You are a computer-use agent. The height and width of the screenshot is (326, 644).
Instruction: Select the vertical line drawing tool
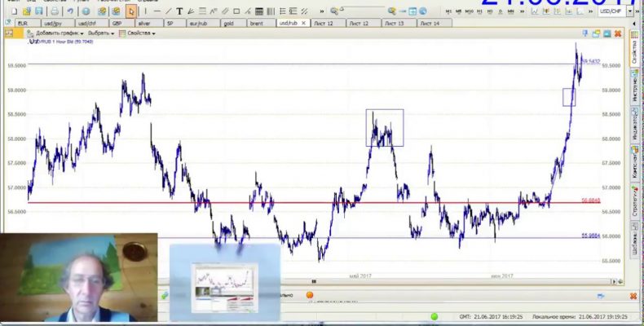(145, 11)
